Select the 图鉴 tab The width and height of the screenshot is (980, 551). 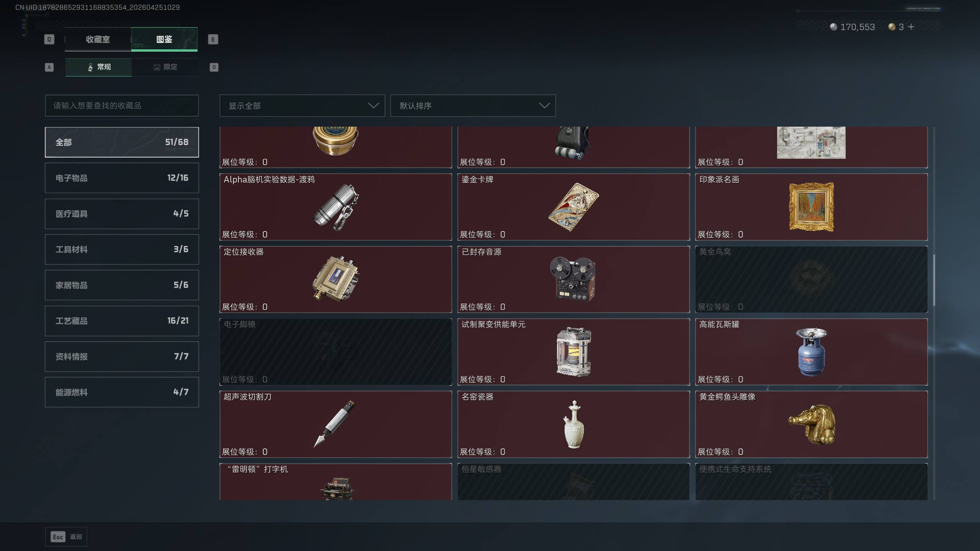pyautogui.click(x=164, y=39)
